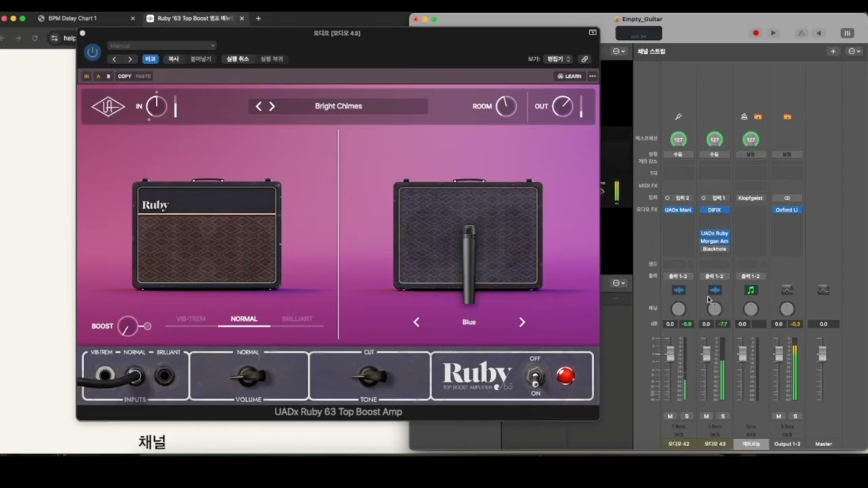This screenshot has height=488, width=868.
Task: Open the DIFIX audio FX slot
Action: 714,210
